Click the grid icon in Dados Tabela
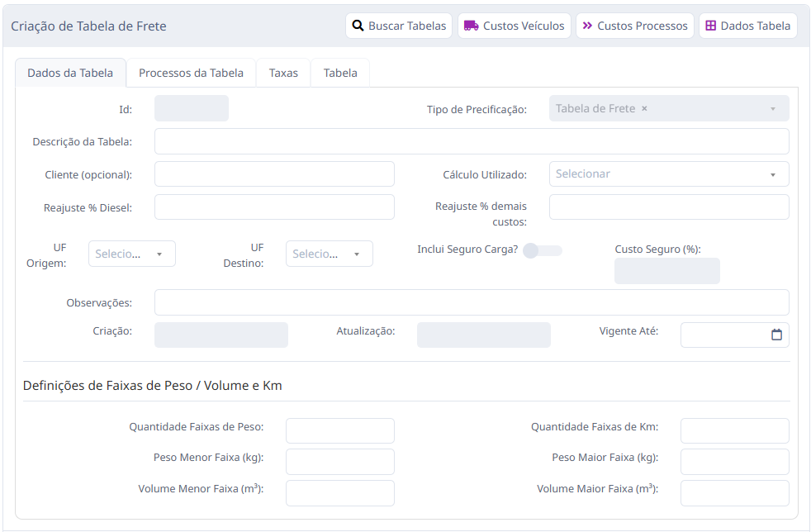Screen dimensions: 811x532 711,26
